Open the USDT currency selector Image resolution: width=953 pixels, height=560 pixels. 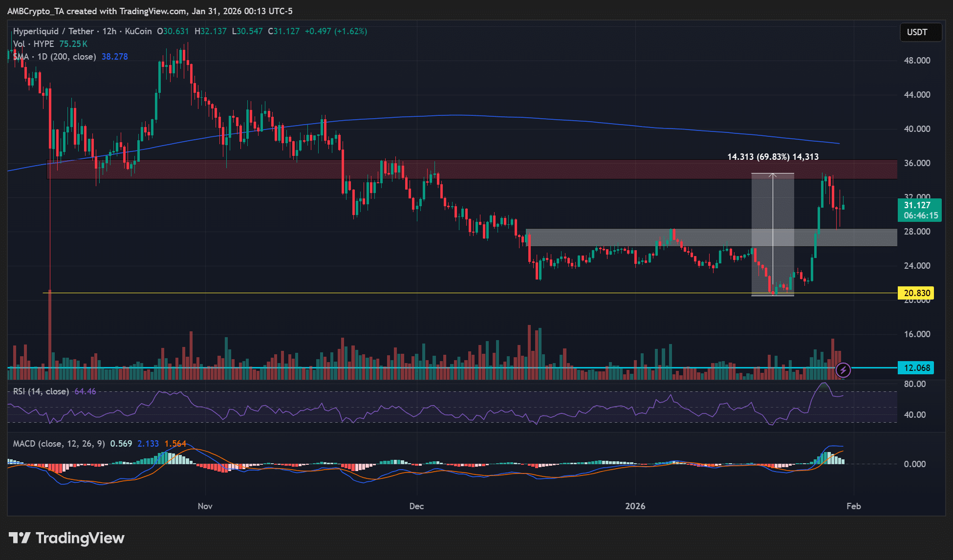point(920,32)
